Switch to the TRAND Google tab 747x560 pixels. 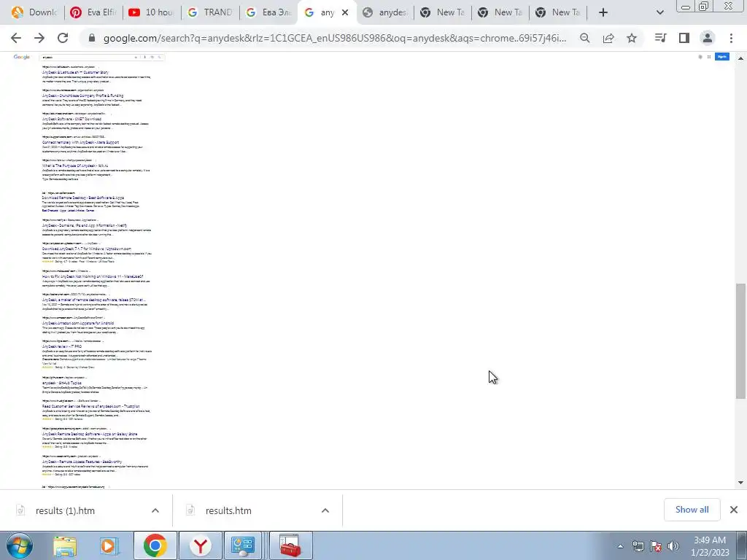pos(209,12)
